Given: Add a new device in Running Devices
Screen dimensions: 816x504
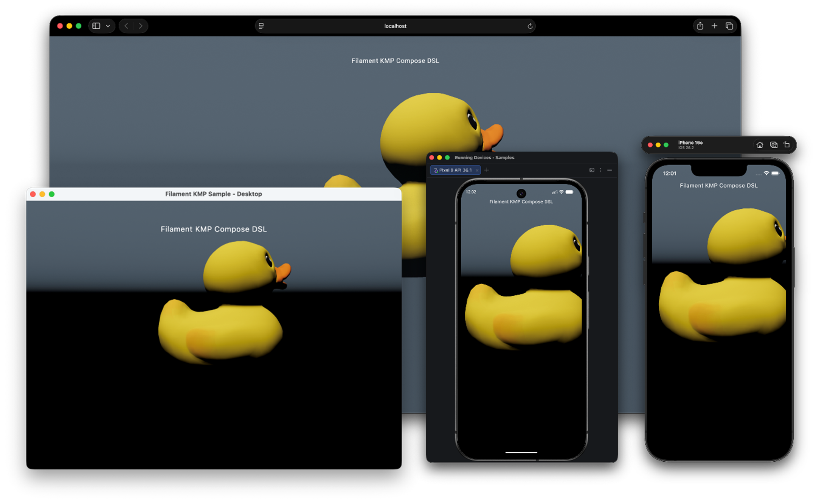Looking at the screenshot, I should click(487, 170).
